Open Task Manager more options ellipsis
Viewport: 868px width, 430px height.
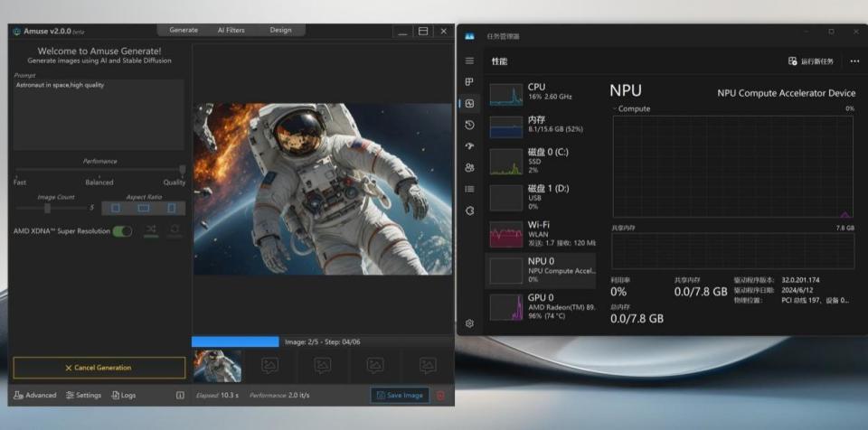click(854, 61)
